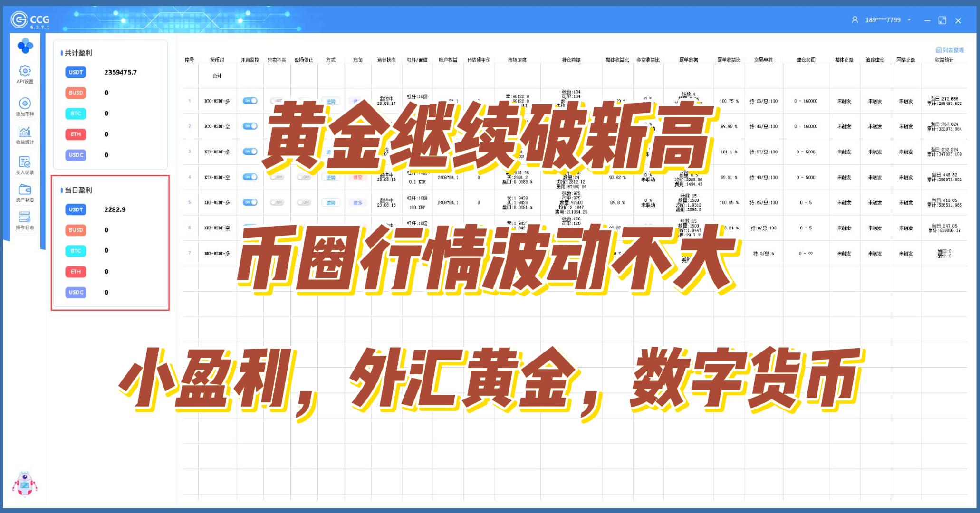Click the 收益统计 column header
This screenshot has width=980, height=513.
(944, 60)
